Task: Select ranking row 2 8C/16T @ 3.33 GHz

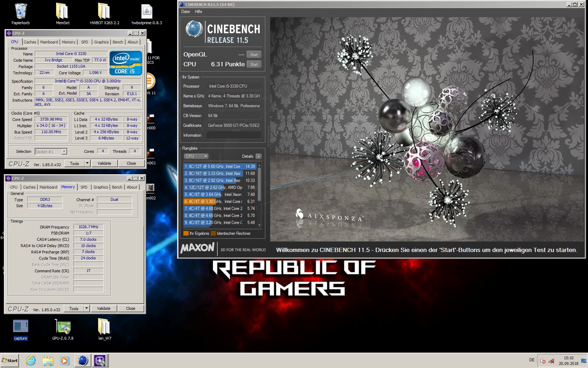Action: (x=220, y=173)
